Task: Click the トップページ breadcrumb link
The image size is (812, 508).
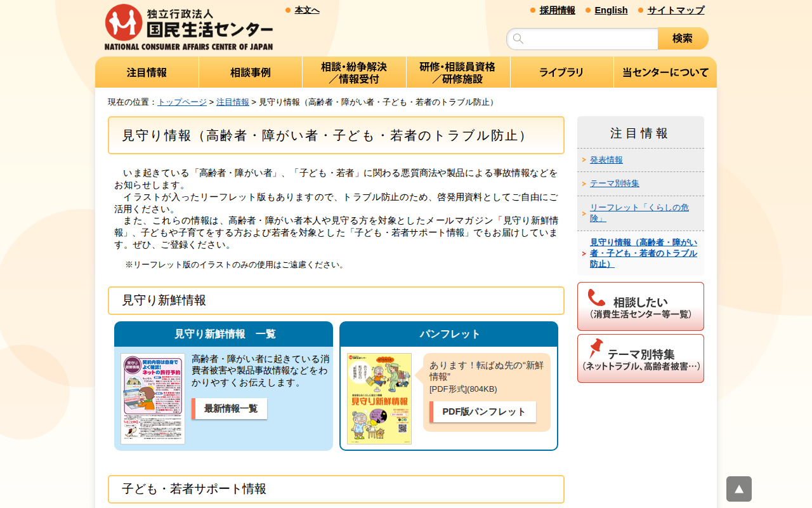Action: pos(182,102)
